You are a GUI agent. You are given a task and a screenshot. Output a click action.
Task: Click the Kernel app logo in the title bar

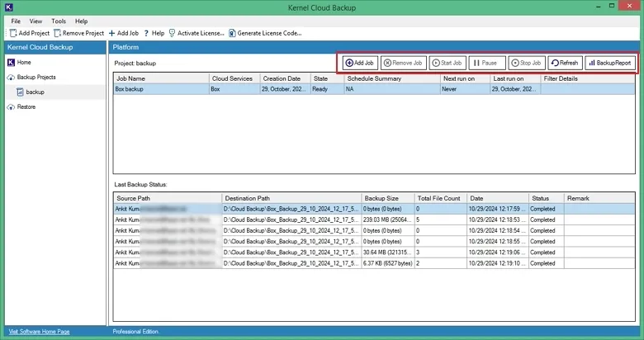pyautogui.click(x=8, y=7)
